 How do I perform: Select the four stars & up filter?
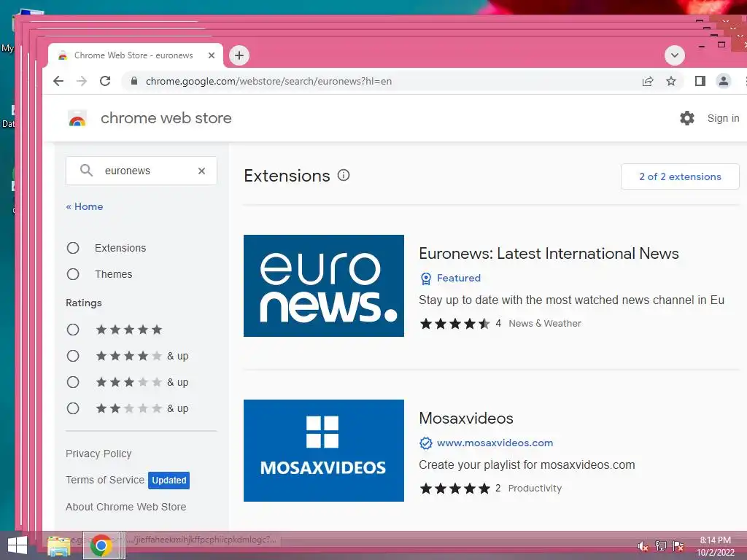pos(73,356)
